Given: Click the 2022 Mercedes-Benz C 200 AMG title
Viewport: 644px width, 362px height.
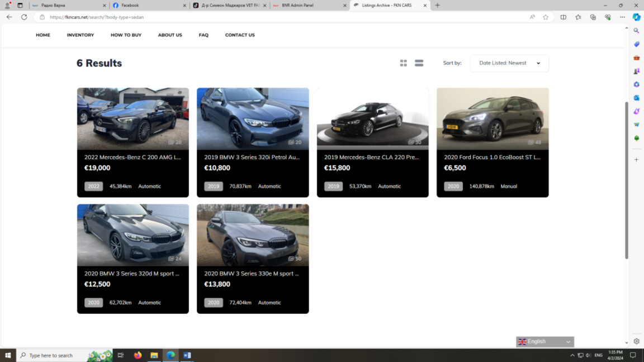Looking at the screenshot, I should click(132, 158).
